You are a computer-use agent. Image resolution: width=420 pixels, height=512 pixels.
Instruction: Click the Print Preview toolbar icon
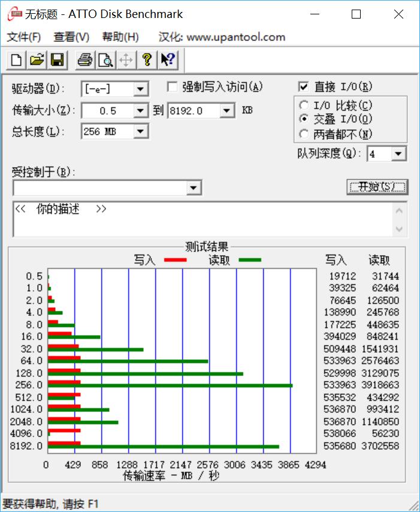point(105,60)
